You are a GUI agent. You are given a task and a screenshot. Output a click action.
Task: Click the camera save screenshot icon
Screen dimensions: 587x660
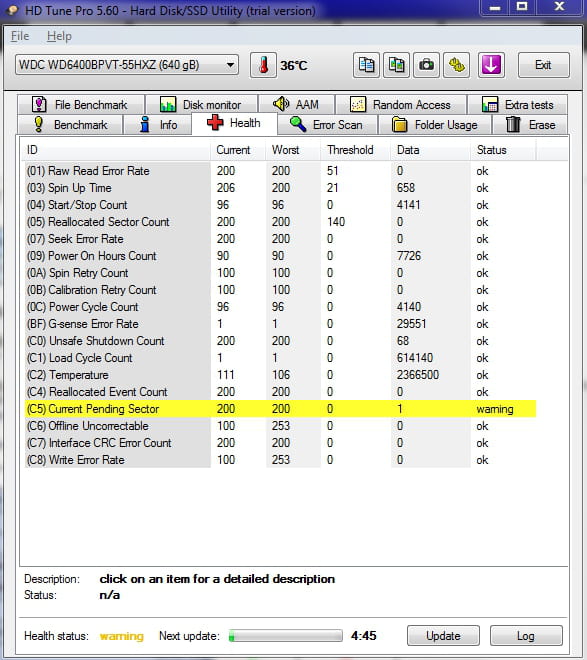click(426, 65)
